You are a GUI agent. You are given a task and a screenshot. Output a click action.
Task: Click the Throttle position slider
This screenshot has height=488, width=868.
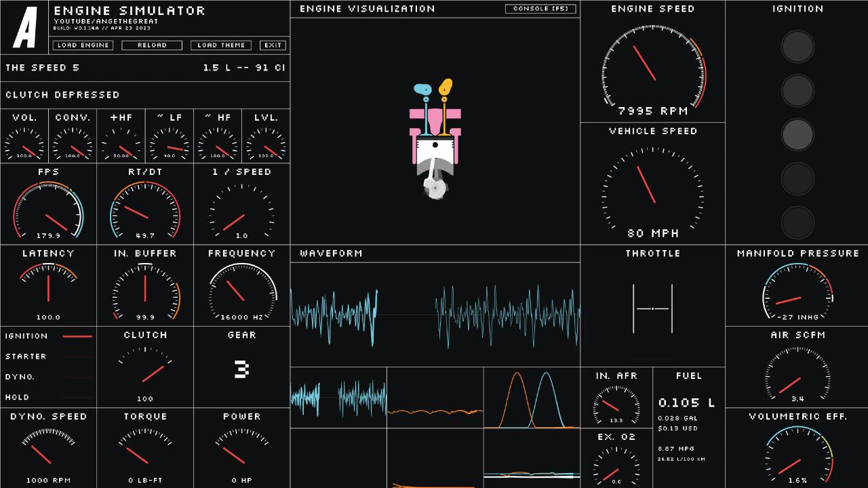[x=652, y=309]
